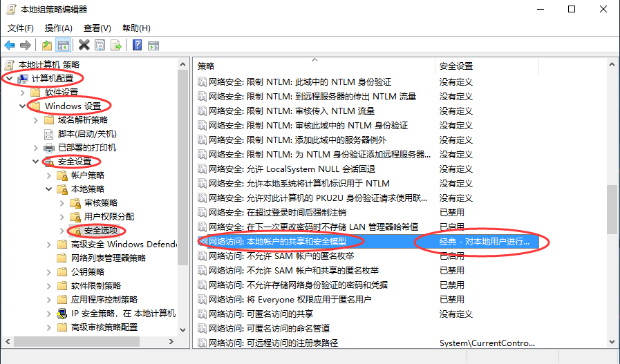Click the System\CurrentContro... setting value

(x=487, y=343)
